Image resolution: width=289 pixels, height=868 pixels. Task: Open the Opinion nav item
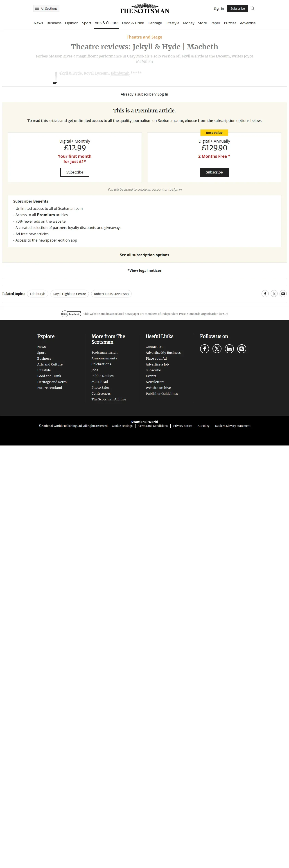[72, 23]
